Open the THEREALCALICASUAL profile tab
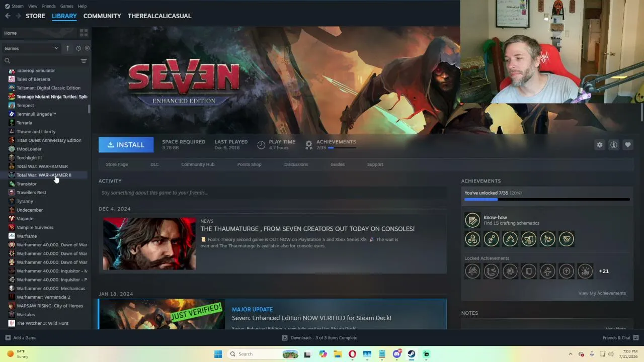 point(159,16)
